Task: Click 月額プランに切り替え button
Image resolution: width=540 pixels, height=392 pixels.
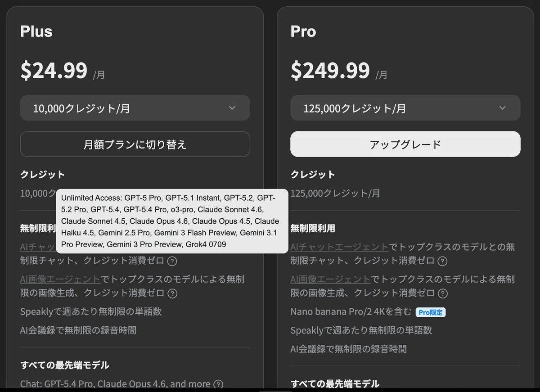Action: [135, 144]
